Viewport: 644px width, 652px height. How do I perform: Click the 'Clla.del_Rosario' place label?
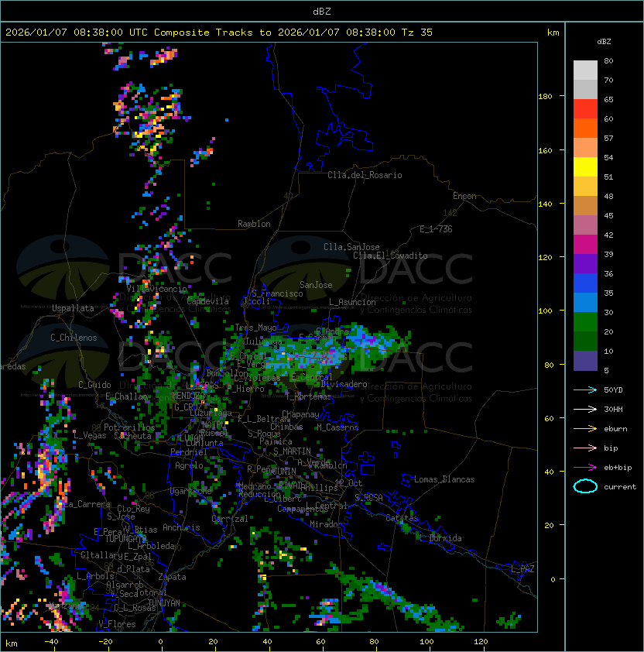(x=365, y=175)
